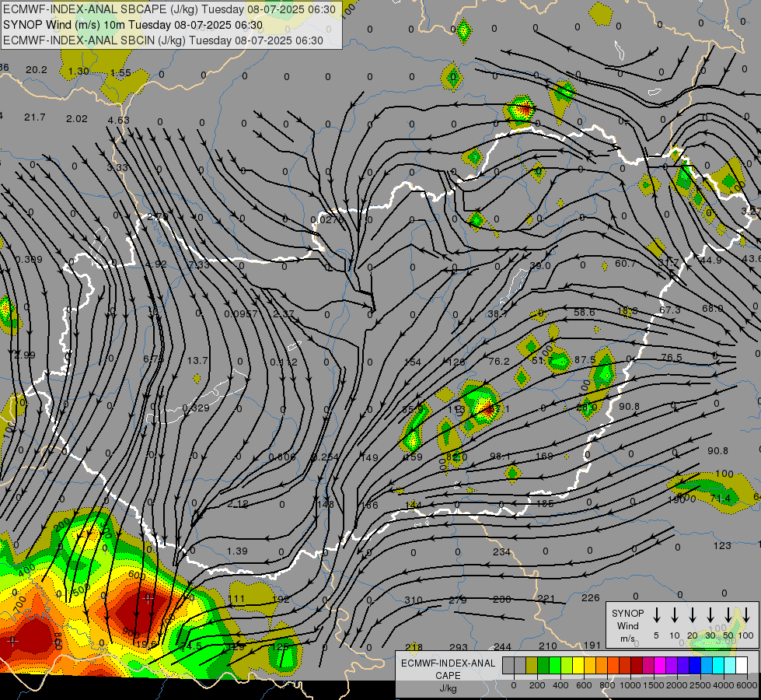Click the dark green swatch in CAPE legend
Image resolution: width=761 pixels, height=700 pixels.
point(543,666)
